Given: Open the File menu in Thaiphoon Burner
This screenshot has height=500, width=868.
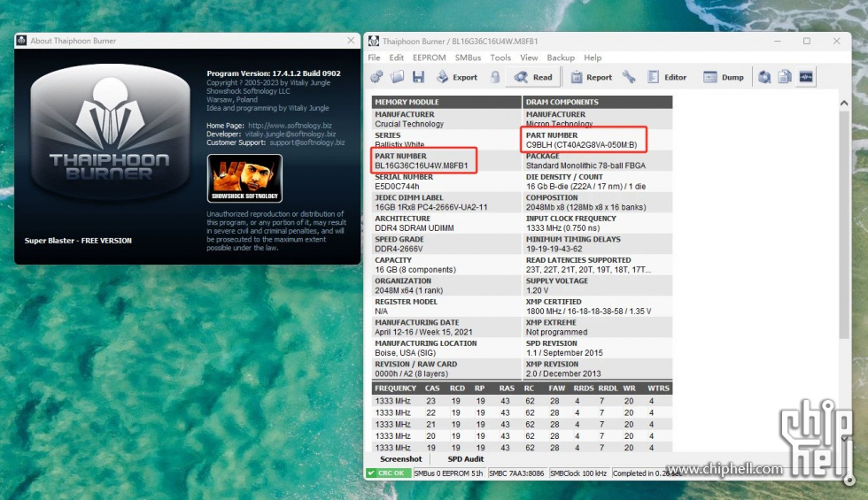Looking at the screenshot, I should click(374, 58).
